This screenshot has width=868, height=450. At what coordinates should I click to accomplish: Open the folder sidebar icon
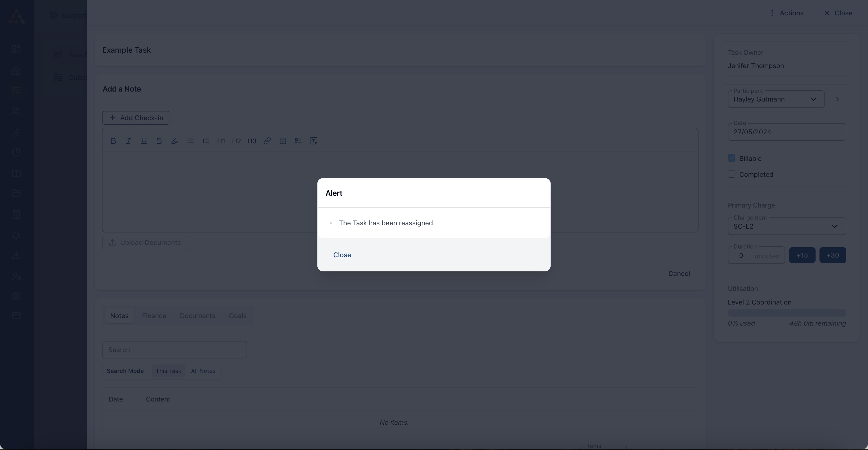click(16, 193)
